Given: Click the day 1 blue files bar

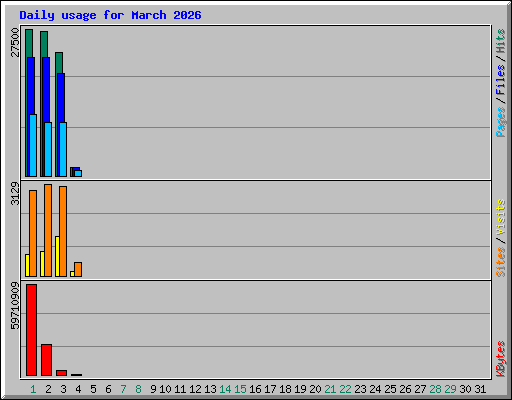Looking at the screenshot, I should click(x=31, y=86).
